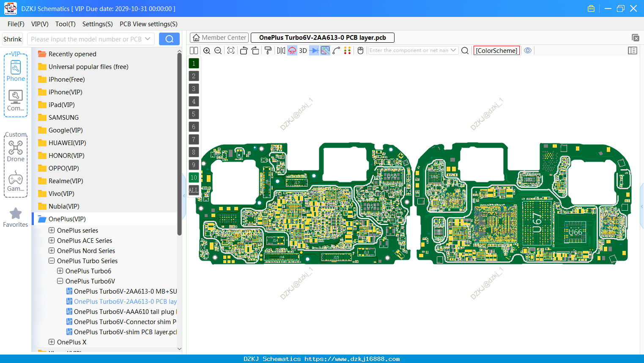This screenshot has height=363, width=644.
Task: Expand OnePlus ACE Series node
Action: coord(52,240)
